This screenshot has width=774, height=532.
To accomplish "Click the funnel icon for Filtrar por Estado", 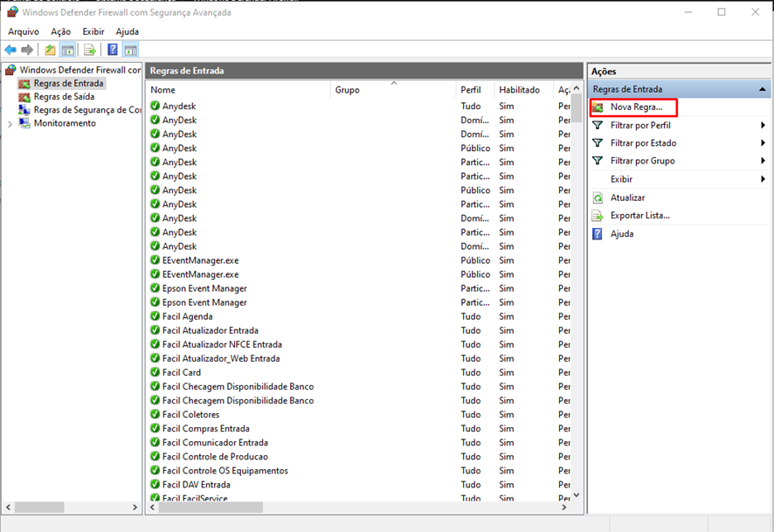I will pos(598,143).
